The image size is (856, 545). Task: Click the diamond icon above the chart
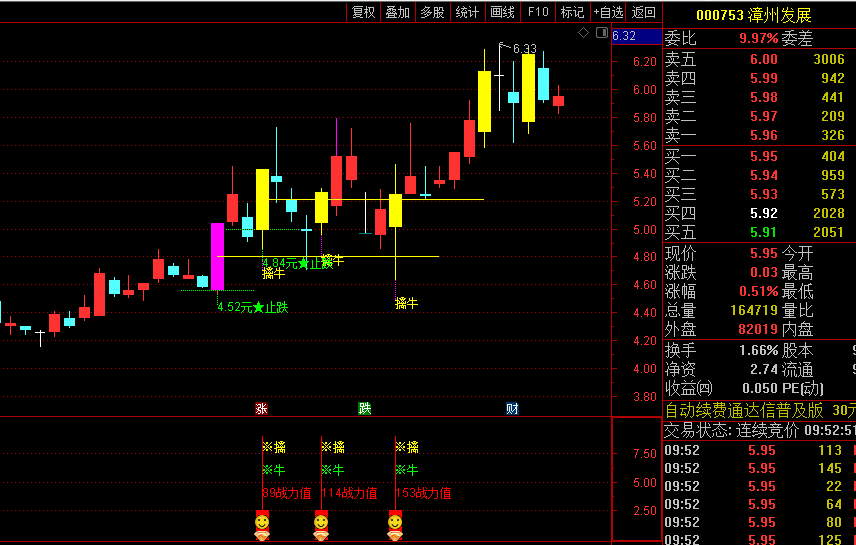584,33
